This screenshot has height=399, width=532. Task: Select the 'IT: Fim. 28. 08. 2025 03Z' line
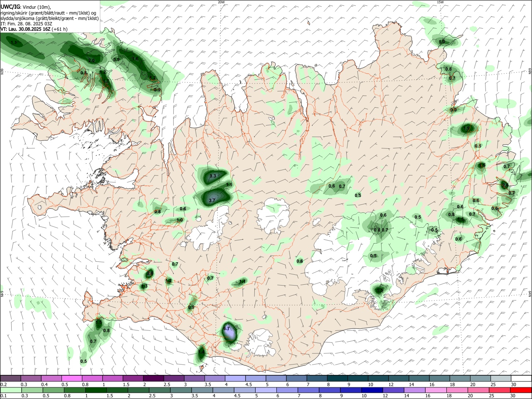(26, 24)
